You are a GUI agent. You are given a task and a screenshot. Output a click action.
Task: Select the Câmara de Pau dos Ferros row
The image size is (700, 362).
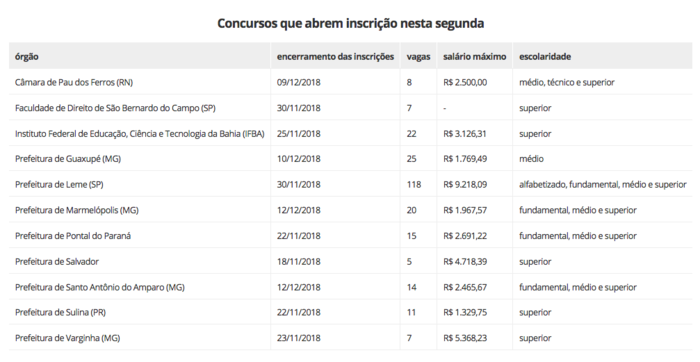pyautogui.click(x=350, y=82)
